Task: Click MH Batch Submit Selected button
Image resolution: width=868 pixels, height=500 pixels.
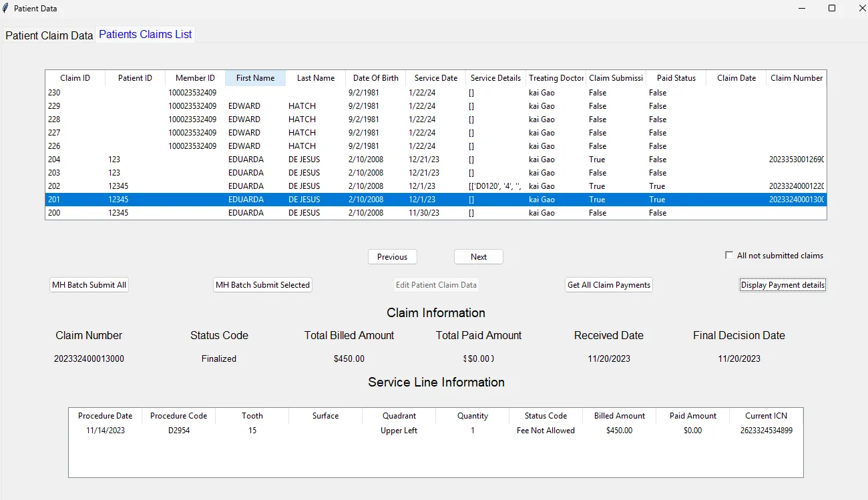Action: click(x=262, y=285)
